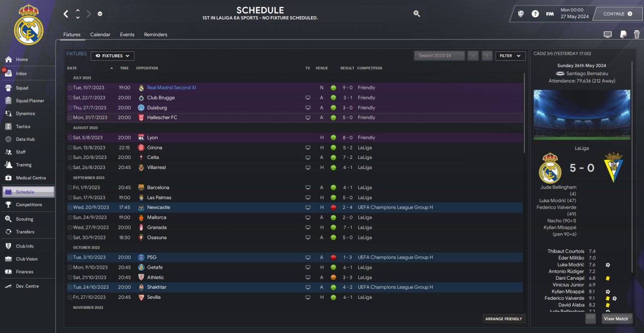Tick the checkbox for the Sat, 22/7/2023 fixture
The image size is (644, 333).
point(70,98)
